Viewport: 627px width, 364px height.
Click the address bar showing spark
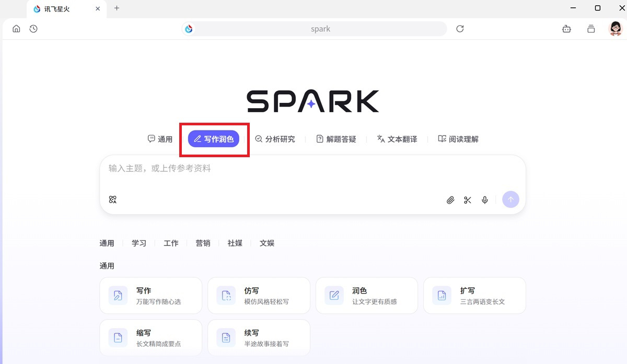[320, 29]
